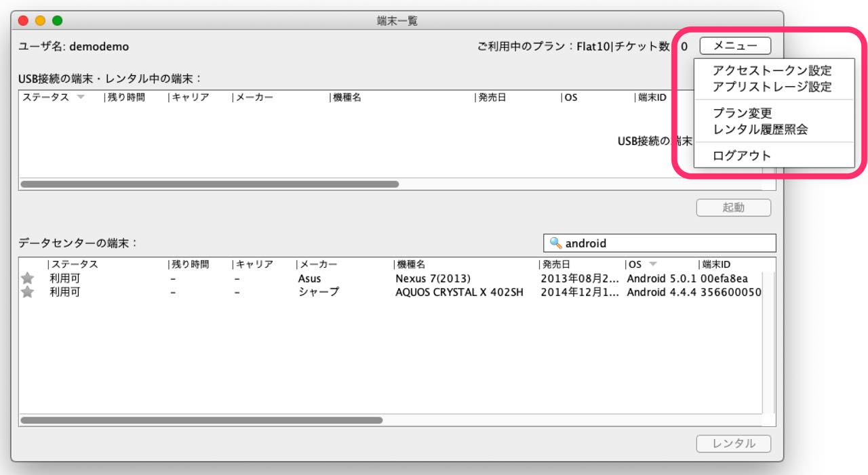Click the データセンターの端末： label
The height and width of the screenshot is (475, 868).
tap(78, 243)
